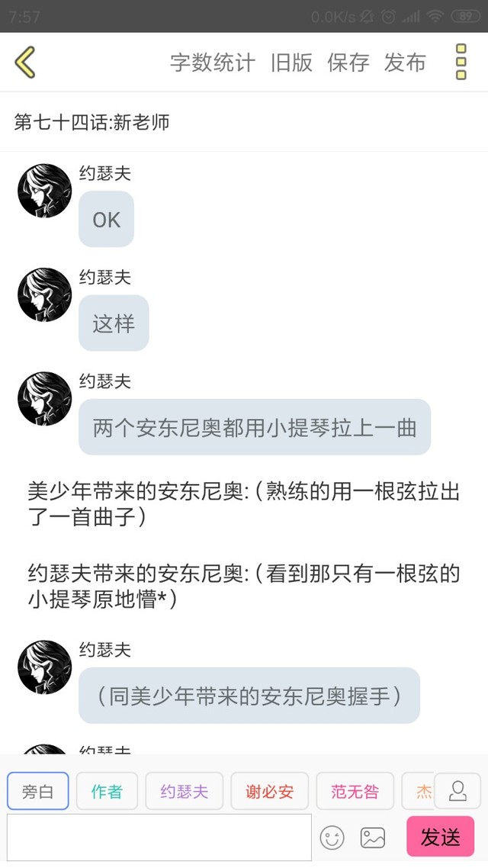Image resolution: width=488 pixels, height=868 pixels.
Task: Select the partially visible 杰 character chip
Action: coord(418,791)
